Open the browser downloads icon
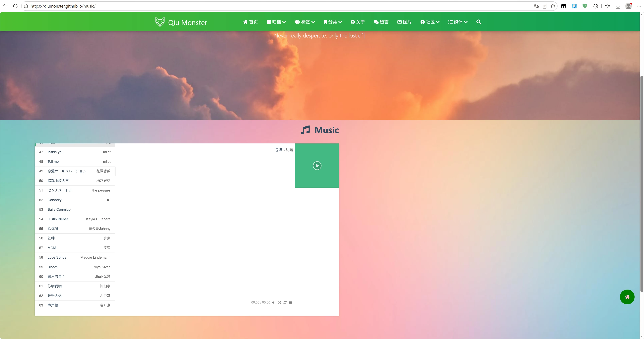644x339 pixels. coord(618,6)
